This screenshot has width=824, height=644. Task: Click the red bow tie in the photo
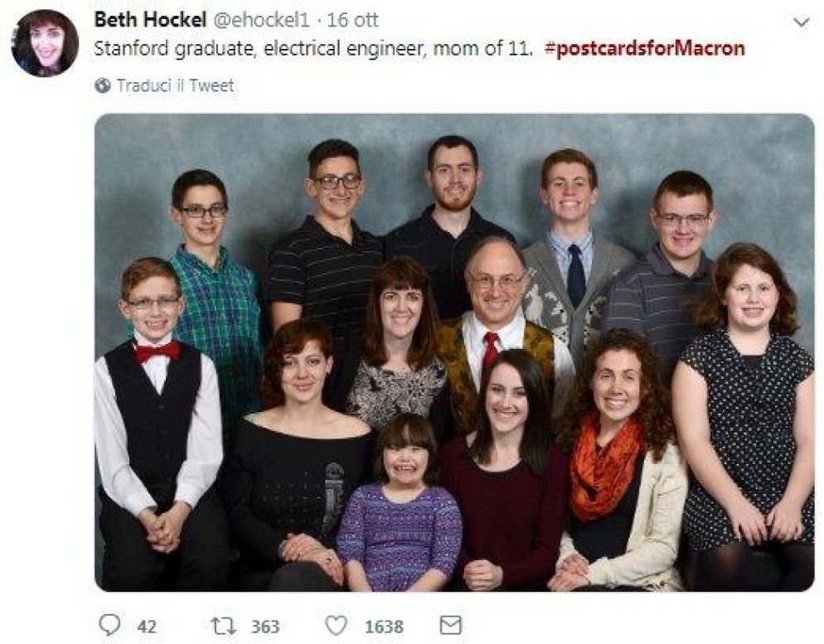[158, 351]
